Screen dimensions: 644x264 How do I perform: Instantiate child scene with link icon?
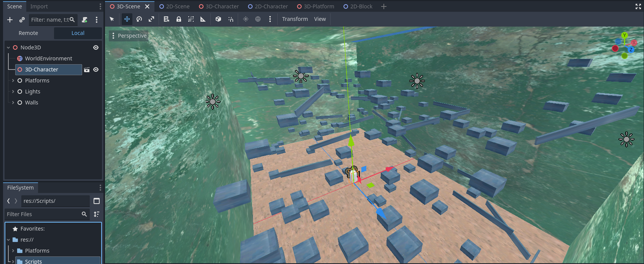22,20
